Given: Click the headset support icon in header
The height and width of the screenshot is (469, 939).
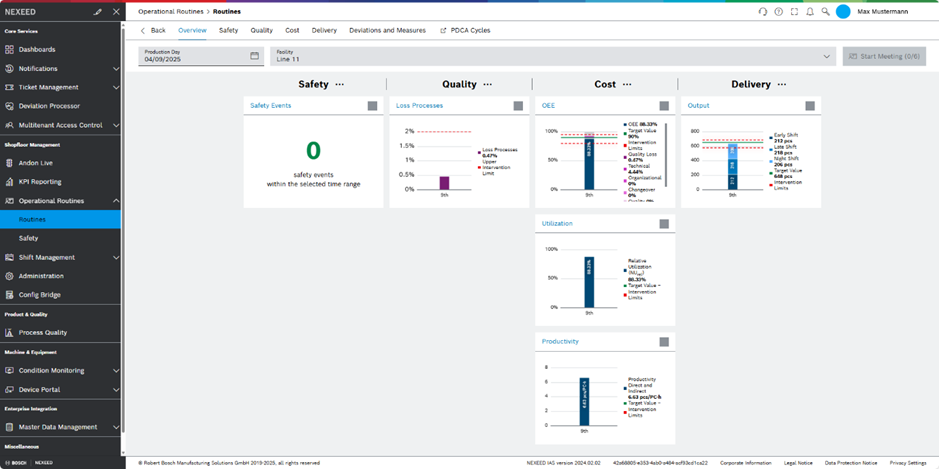Looking at the screenshot, I should click(x=763, y=12).
